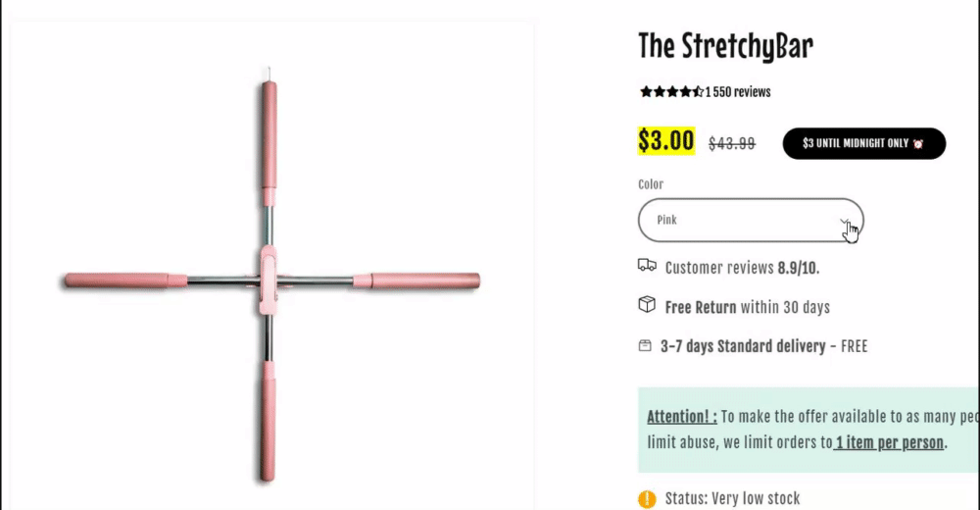
Task: Click the "Status: Very low stock" text
Action: tap(732, 499)
